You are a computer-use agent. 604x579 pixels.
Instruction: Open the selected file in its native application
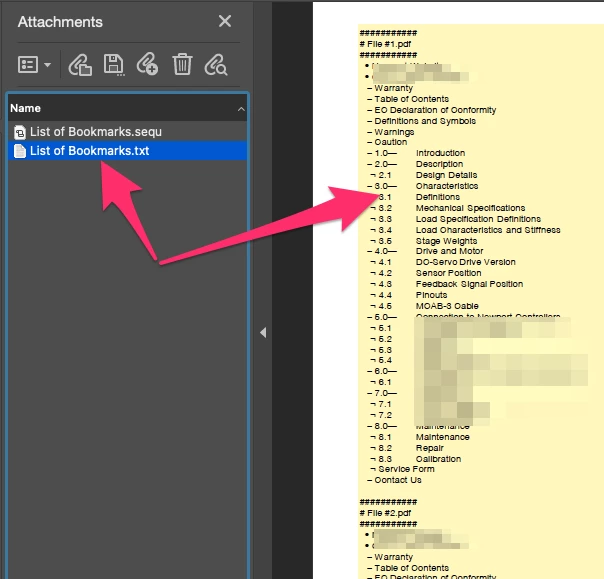coord(80,65)
